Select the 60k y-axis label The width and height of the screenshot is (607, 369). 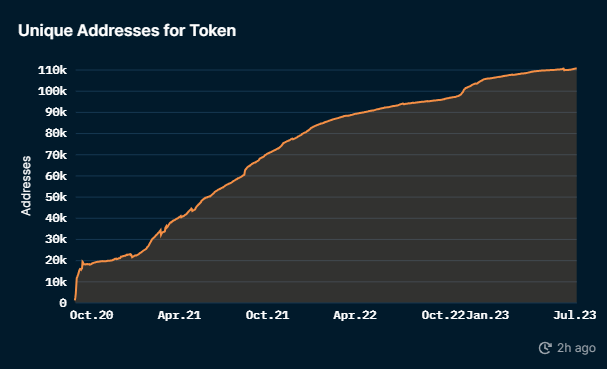click(x=56, y=176)
